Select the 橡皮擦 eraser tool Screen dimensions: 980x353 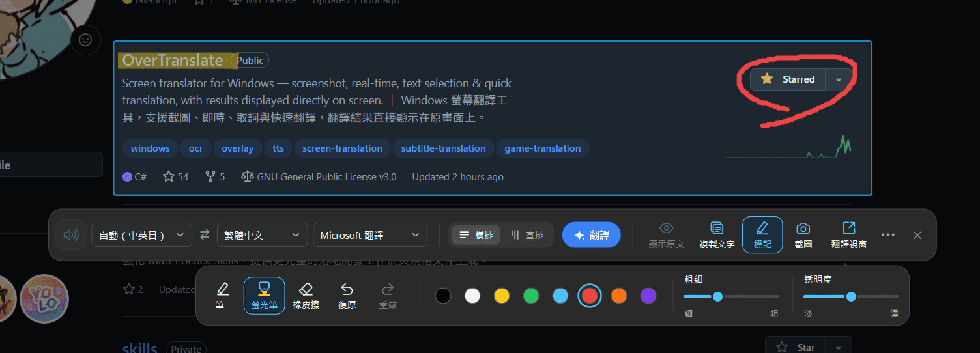pos(306,295)
